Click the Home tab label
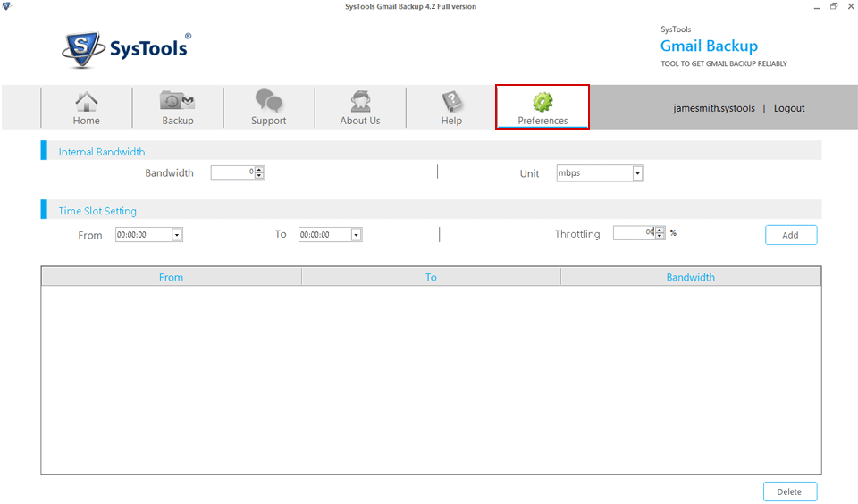This screenshot has width=858, height=504. pos(87,121)
